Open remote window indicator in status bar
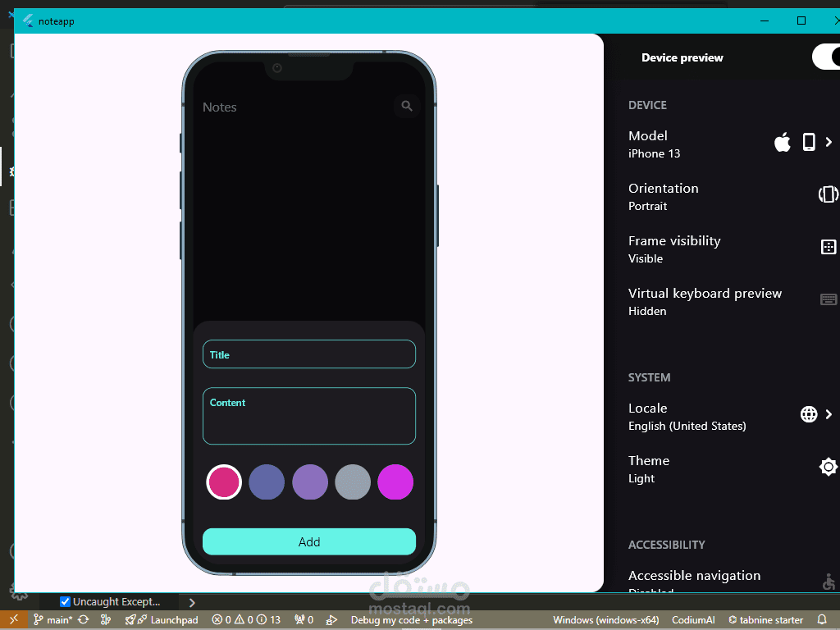Viewport: 840px width, 630px height. click(13, 619)
